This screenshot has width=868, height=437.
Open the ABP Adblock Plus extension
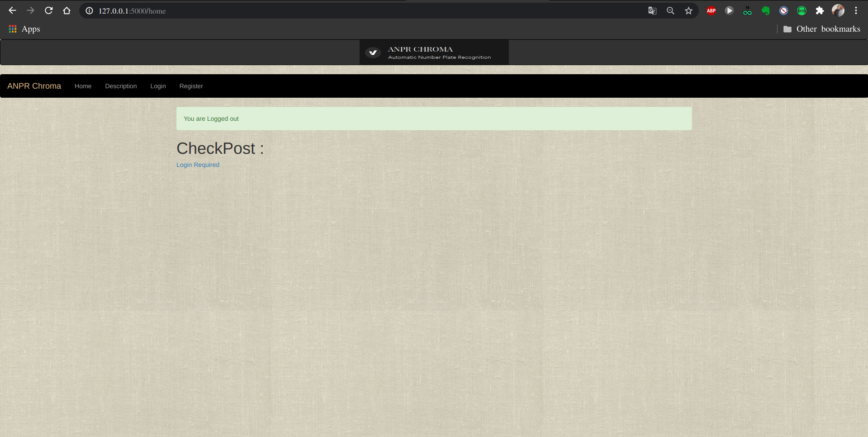(711, 10)
